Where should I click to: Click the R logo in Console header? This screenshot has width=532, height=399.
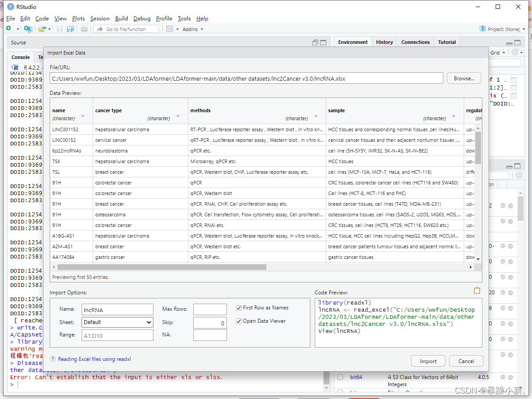coord(16,67)
